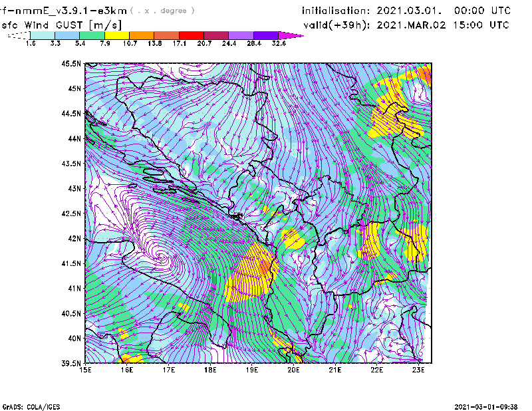This screenshot has width=532, height=411.
Task: Click the '2021-03-01-09:38' timestamp in the footer
Action: click(x=486, y=407)
